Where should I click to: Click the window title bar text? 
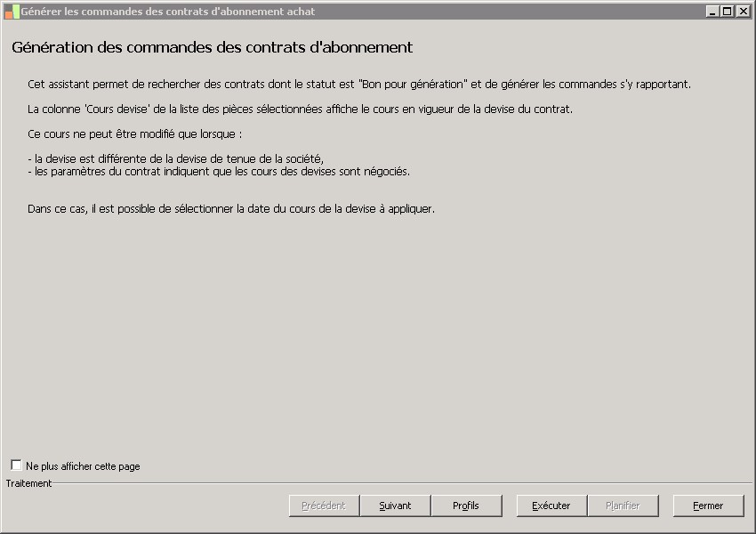(x=168, y=12)
